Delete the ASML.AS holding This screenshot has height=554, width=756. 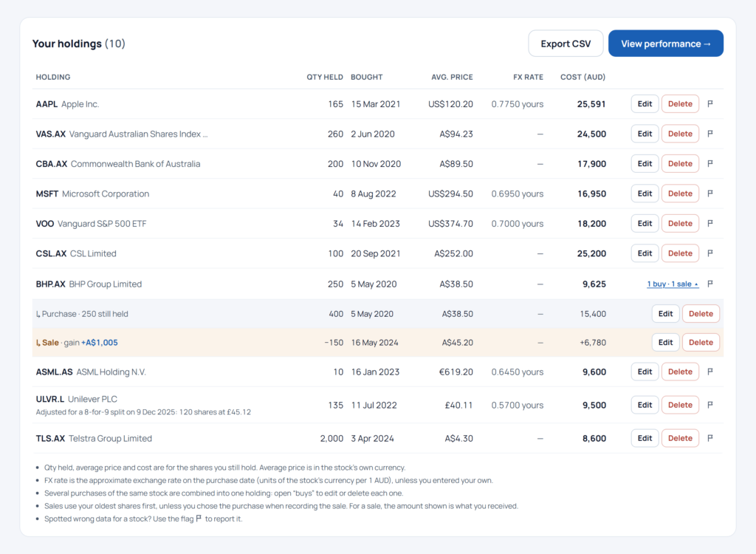[x=680, y=372]
